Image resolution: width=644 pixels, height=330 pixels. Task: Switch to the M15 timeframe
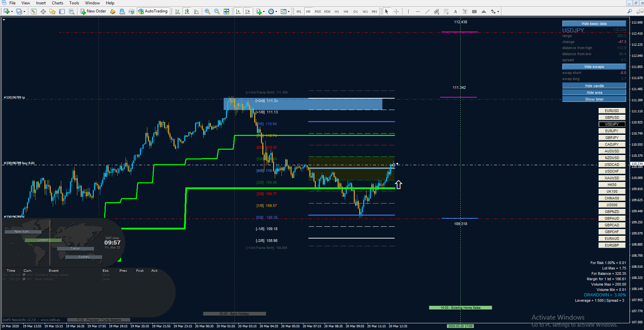pos(318,11)
